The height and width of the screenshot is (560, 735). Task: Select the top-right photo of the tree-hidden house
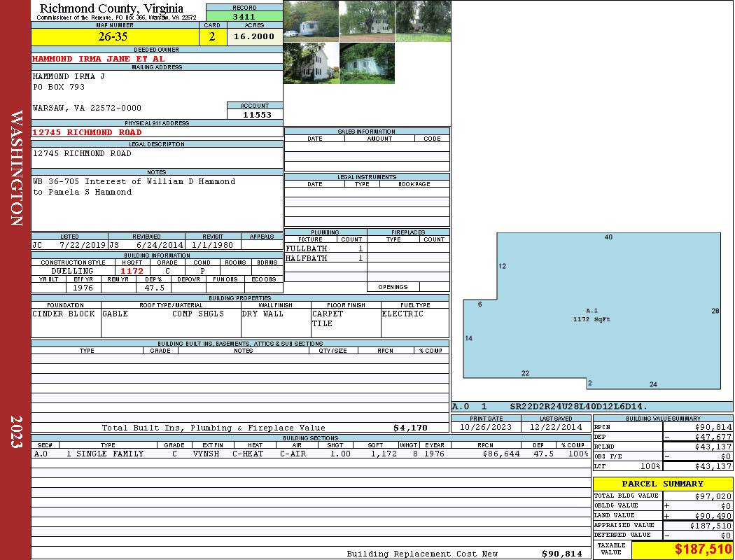coord(422,21)
